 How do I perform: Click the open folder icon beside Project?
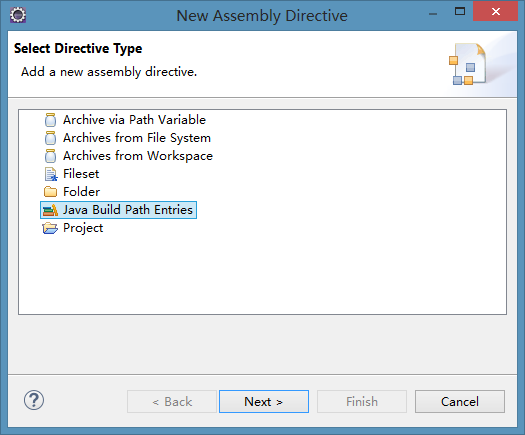50,228
